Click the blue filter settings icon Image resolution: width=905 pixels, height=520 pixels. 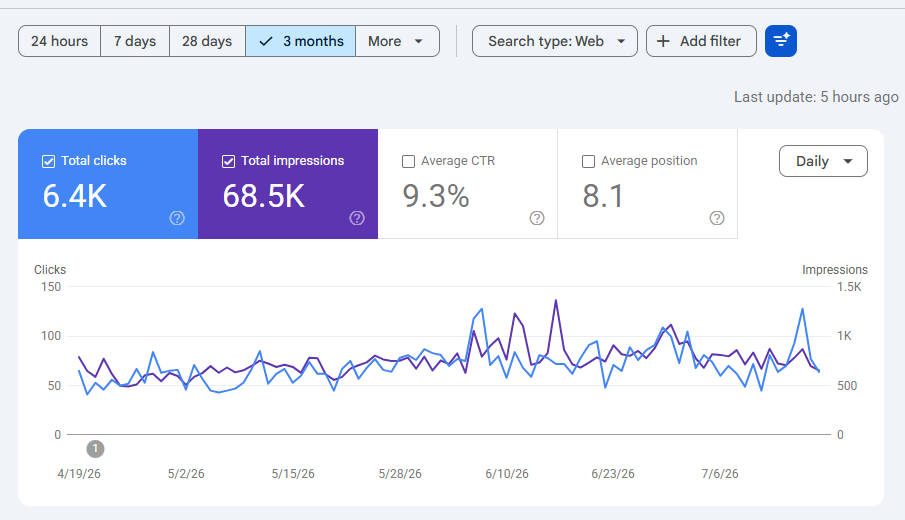point(781,41)
